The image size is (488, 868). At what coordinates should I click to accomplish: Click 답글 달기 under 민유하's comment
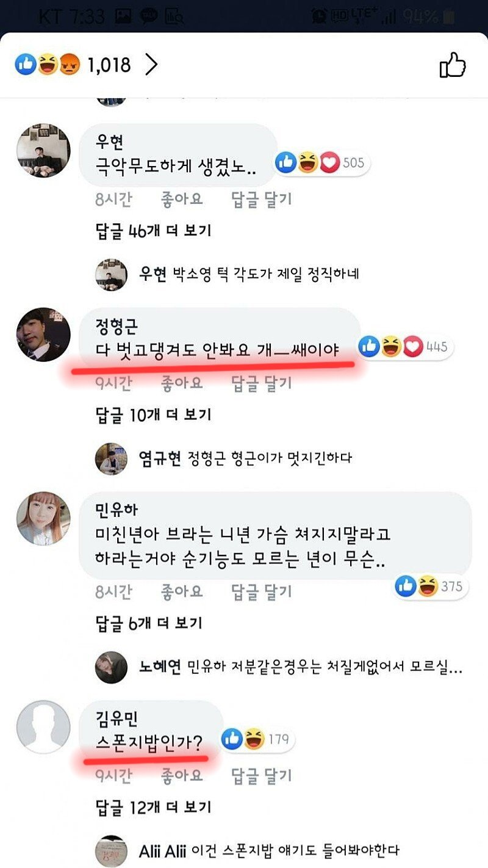tap(262, 591)
